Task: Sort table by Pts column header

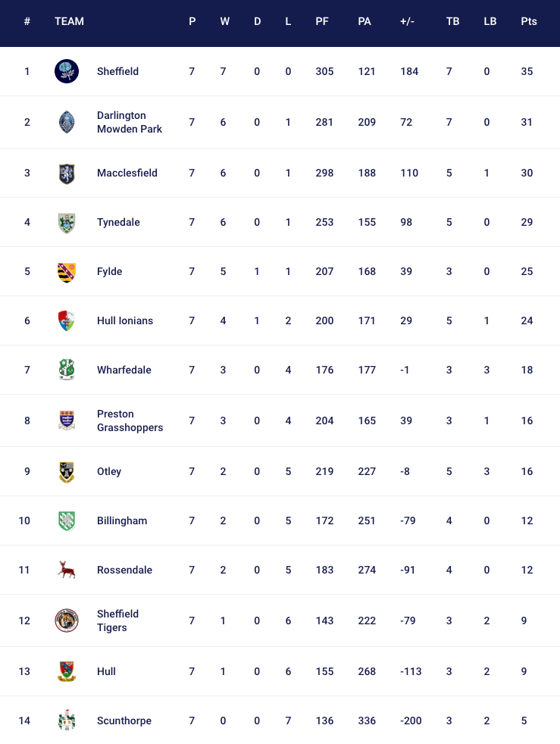Action: 529,21
